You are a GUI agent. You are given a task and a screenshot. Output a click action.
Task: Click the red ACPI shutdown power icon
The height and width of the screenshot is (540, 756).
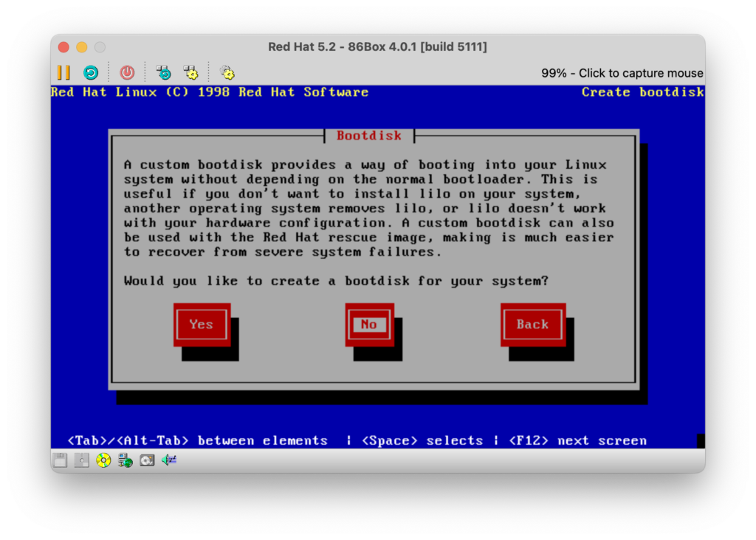tap(127, 73)
